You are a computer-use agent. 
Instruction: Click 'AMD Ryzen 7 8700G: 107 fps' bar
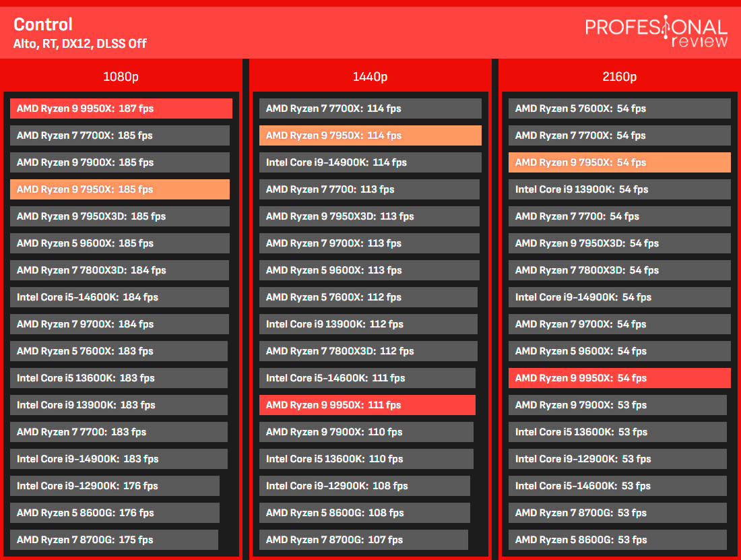(x=364, y=539)
